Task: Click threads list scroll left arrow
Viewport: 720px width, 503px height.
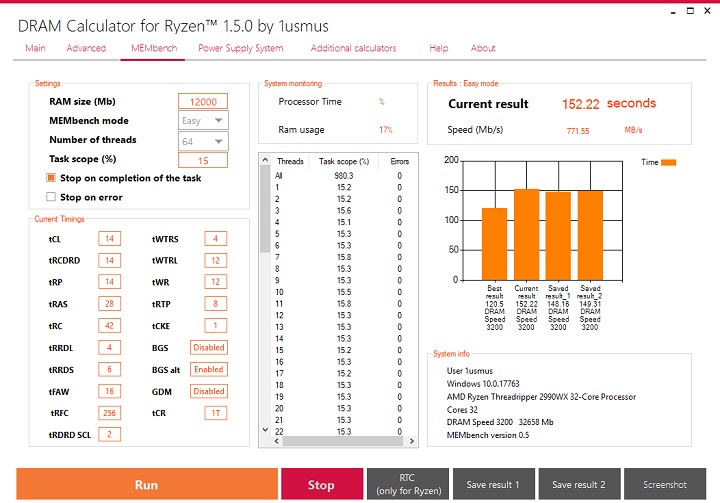Action: [x=276, y=441]
